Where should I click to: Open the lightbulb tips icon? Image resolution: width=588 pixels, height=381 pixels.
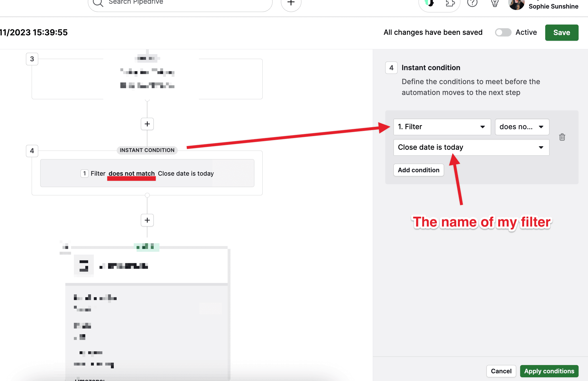[x=495, y=3]
